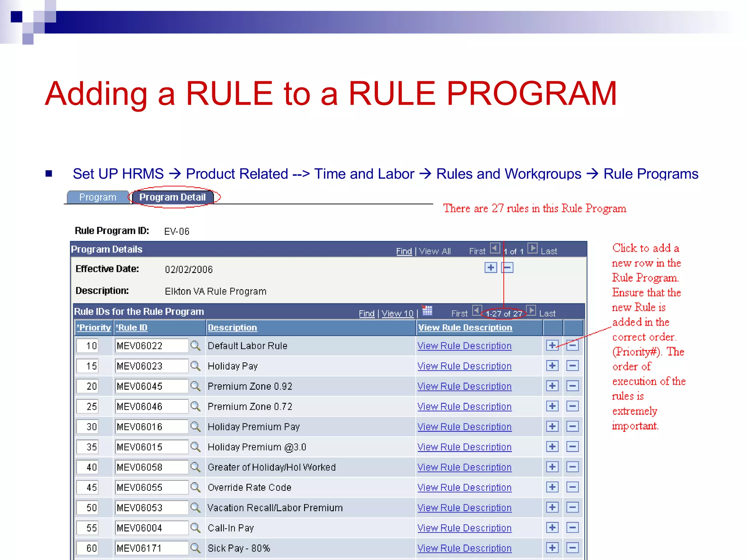
Task: Delete effective-dated row in Program Details
Action: [507, 268]
